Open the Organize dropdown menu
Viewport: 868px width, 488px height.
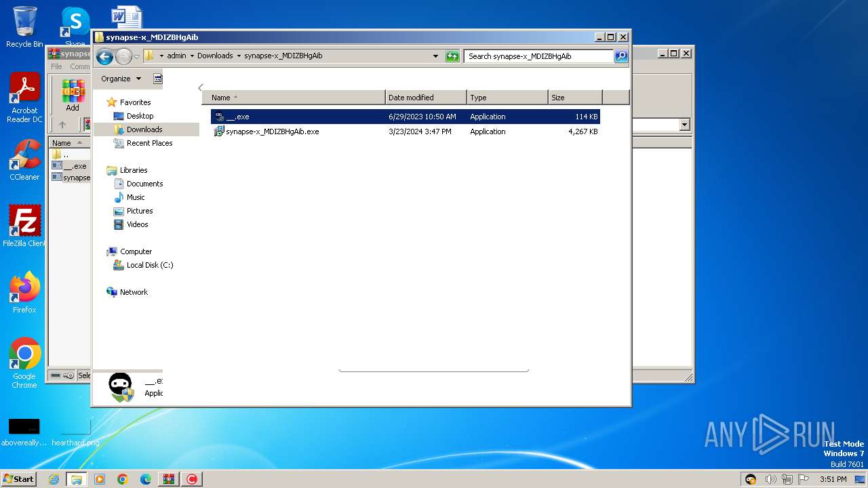coord(121,79)
